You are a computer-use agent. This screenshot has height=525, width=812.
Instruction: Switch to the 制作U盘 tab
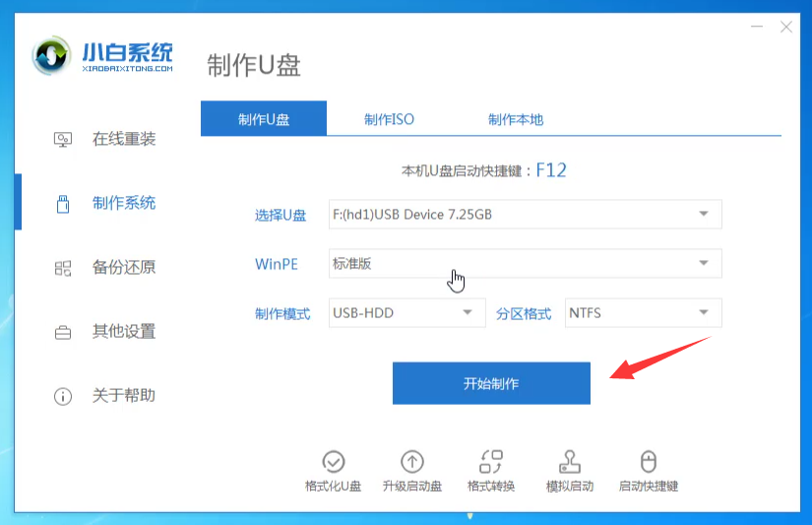click(x=264, y=118)
